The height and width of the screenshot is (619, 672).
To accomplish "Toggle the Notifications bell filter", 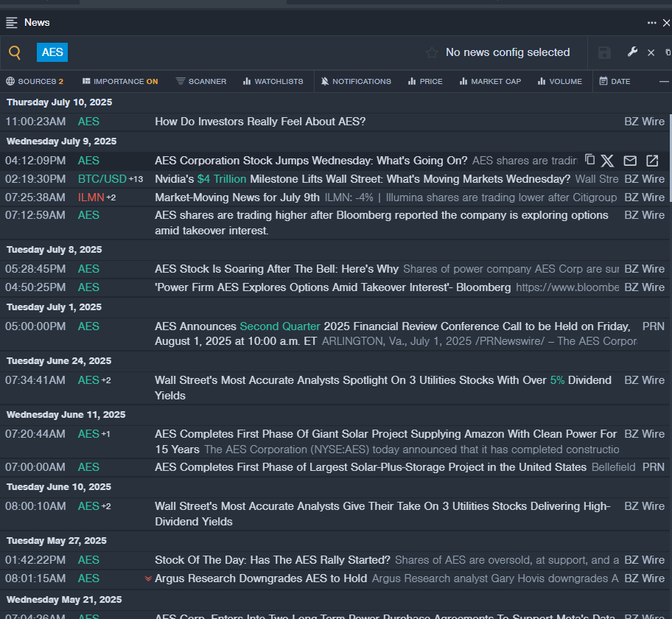I will 356,82.
